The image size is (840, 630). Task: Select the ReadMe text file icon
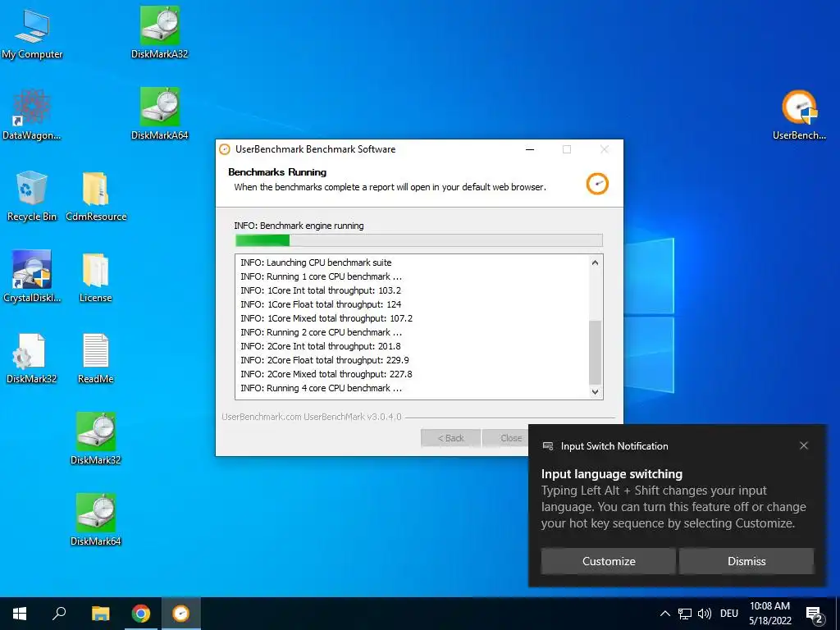click(x=95, y=358)
